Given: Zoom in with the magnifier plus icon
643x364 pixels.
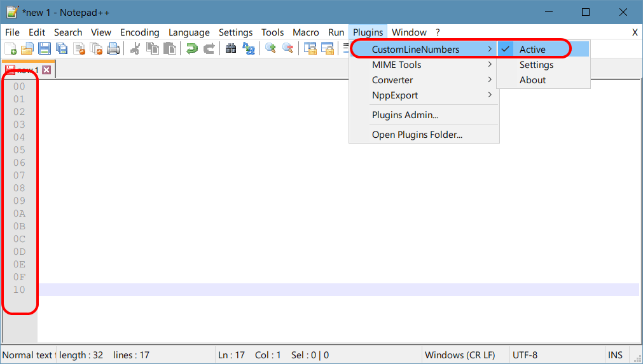Looking at the screenshot, I should pos(270,48).
